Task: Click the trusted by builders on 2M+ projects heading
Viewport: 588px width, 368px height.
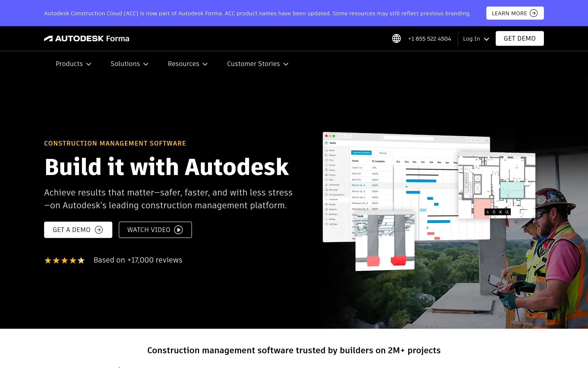Action: tap(294, 350)
